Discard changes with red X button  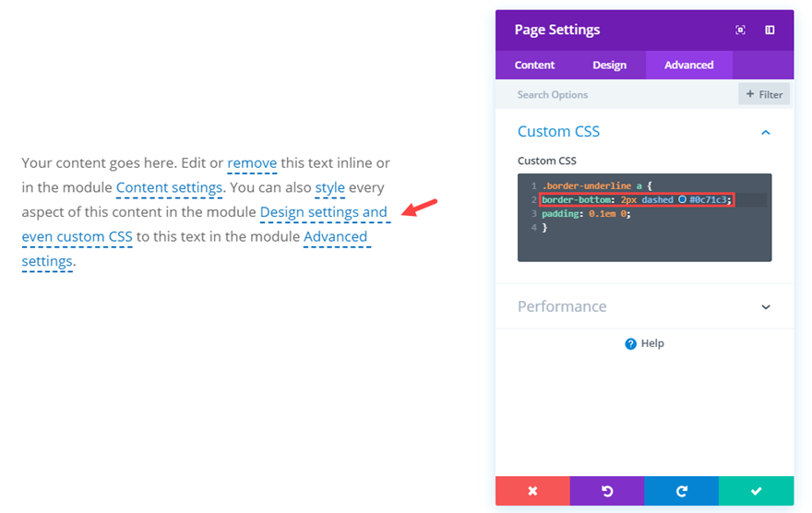pos(532,491)
